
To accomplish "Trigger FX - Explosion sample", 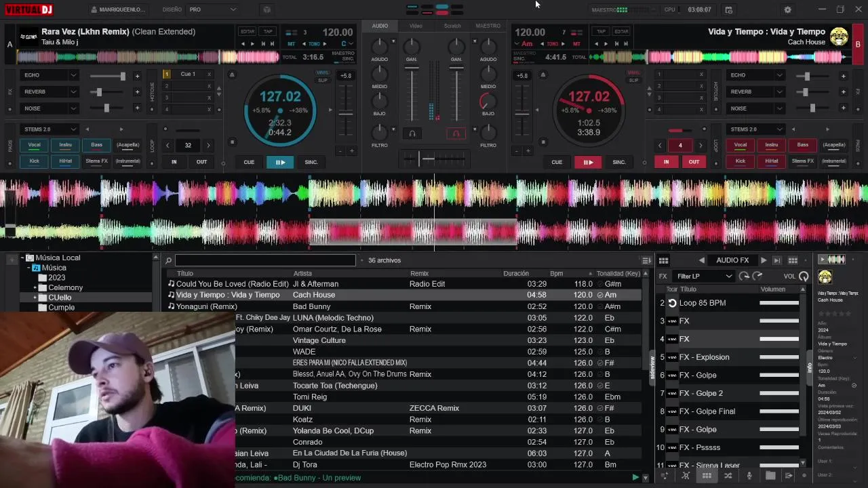I will click(x=672, y=357).
